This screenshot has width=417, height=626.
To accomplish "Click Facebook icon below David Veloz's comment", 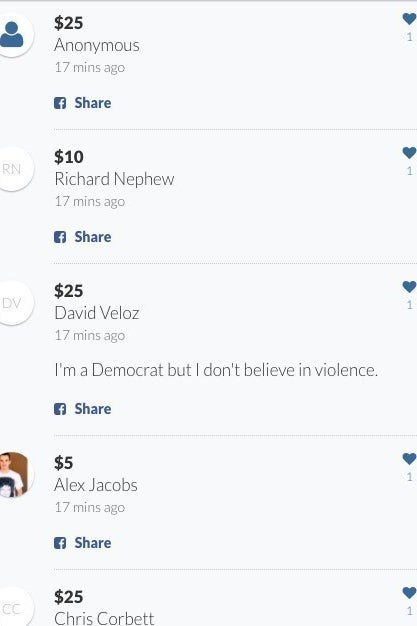I will 60,409.
